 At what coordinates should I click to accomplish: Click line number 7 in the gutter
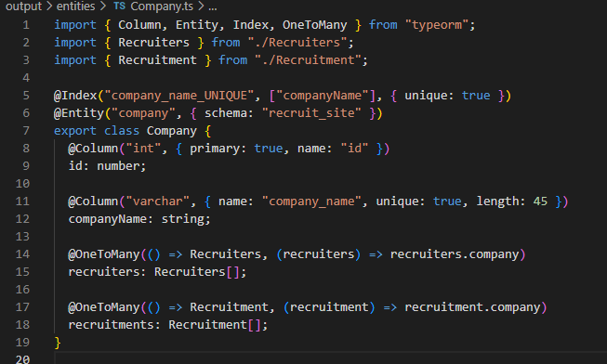26,131
